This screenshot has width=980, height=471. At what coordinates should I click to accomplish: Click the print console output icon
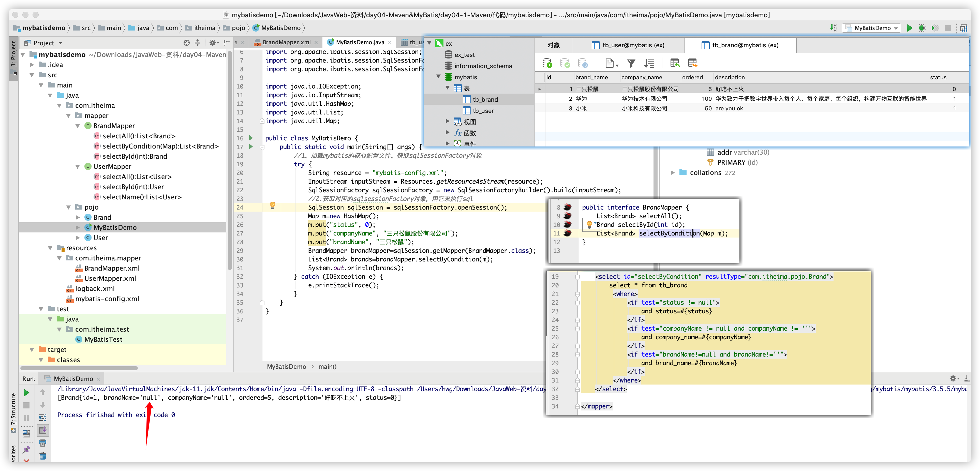(43, 443)
